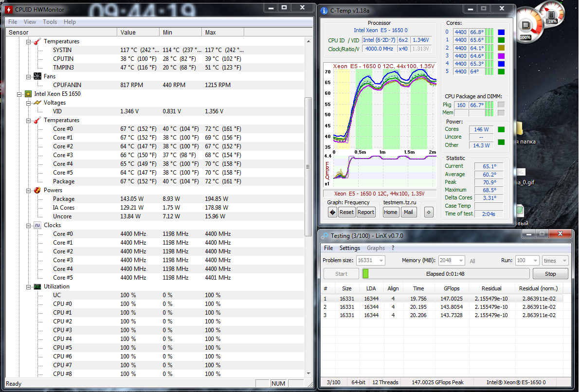580x392 pixels.
Task: Click the HWMonitor lightning bolt title icon
Action: pos(8,10)
